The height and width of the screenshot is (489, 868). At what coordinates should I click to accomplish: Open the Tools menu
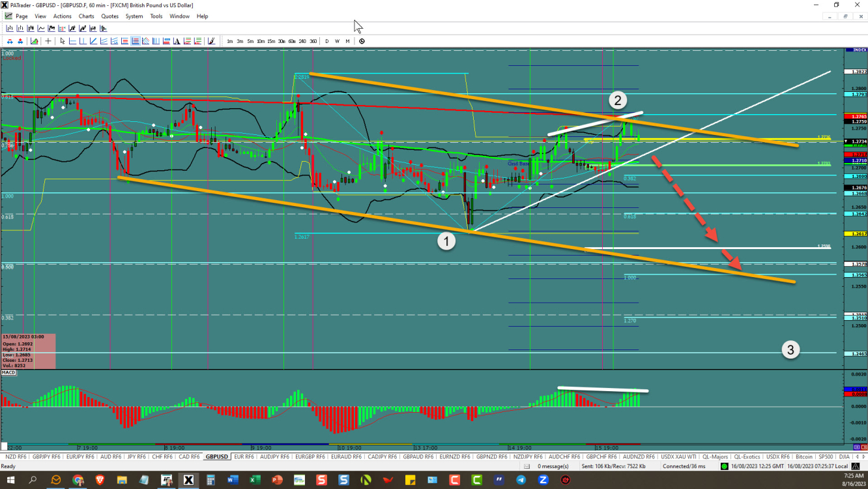point(156,16)
